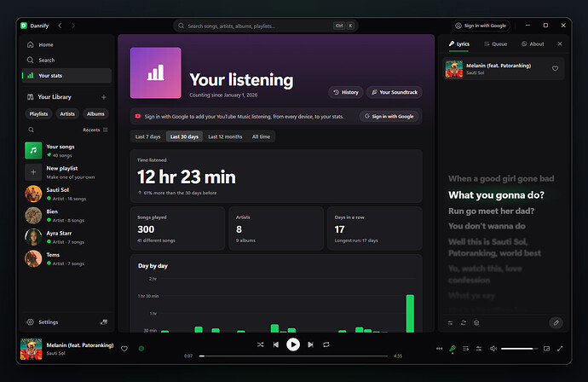This screenshot has height=382, width=588.
Task: Click the tallest green bar in chart
Action: point(410,313)
